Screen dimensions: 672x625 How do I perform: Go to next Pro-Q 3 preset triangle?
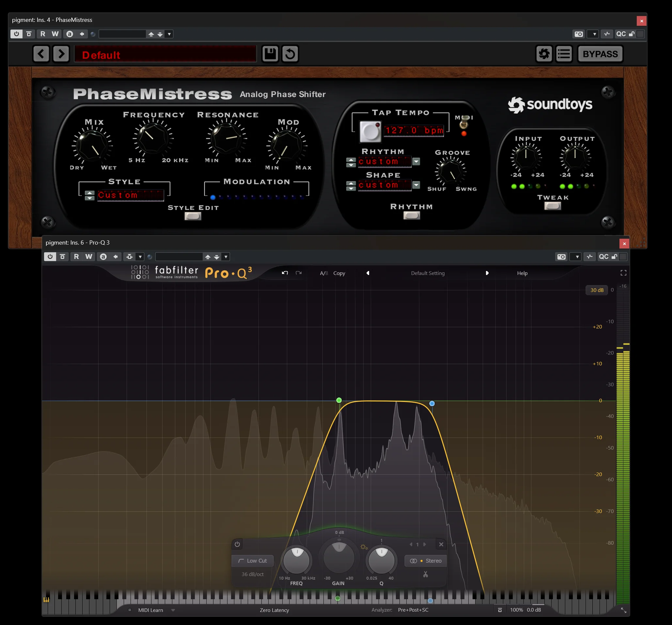[487, 273]
